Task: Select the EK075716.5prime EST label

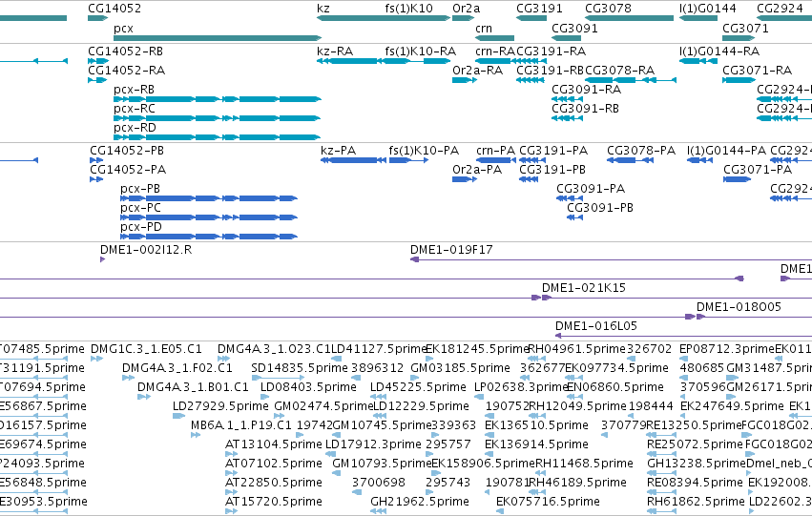Action: point(548,502)
